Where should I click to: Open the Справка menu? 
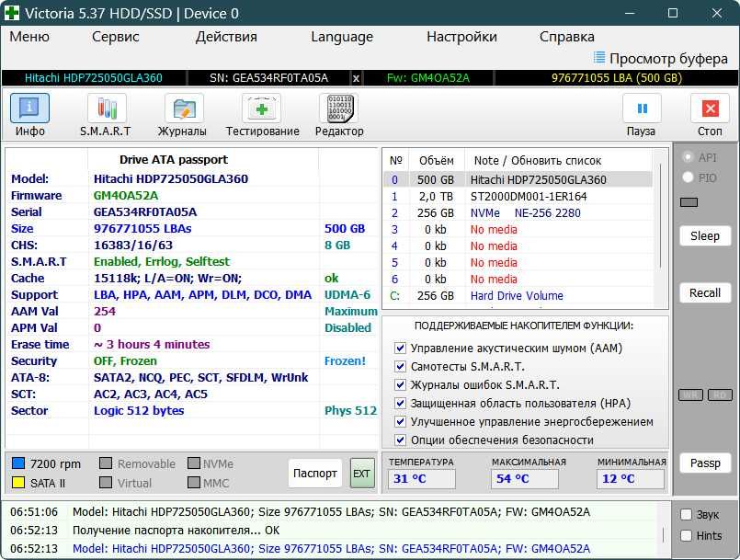click(567, 37)
